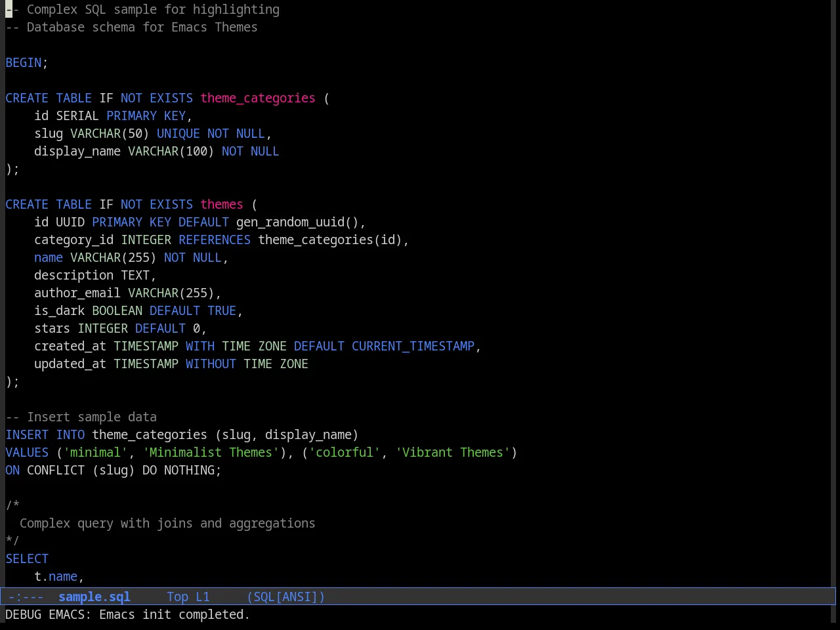Click 'Database schema for Emacs Themes' comment
Screen dimensions: 840x630
pyautogui.click(x=142, y=27)
